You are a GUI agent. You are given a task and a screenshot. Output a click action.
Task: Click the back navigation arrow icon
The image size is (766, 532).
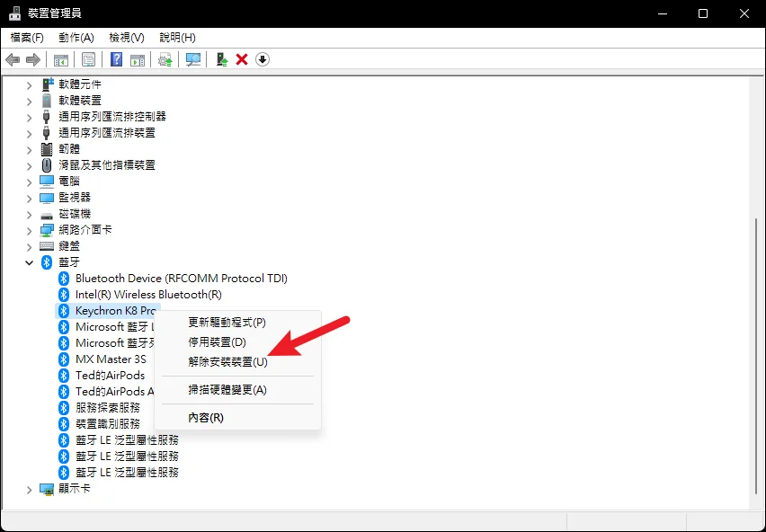tap(13, 59)
